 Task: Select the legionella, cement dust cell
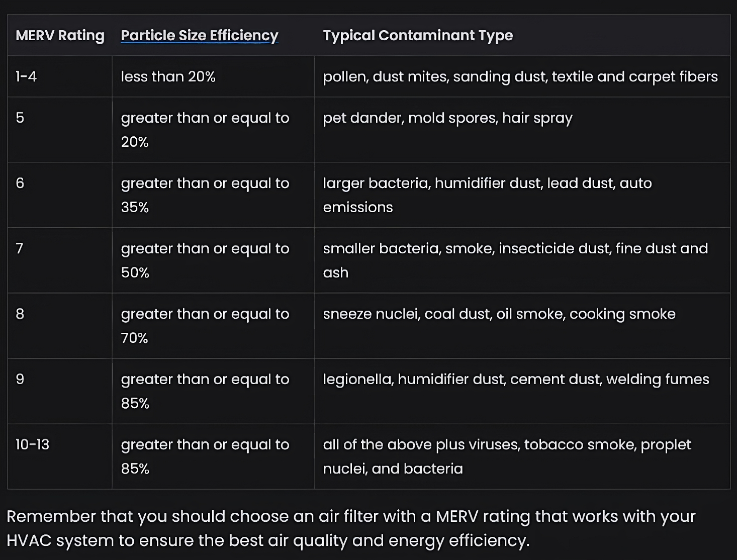516,379
